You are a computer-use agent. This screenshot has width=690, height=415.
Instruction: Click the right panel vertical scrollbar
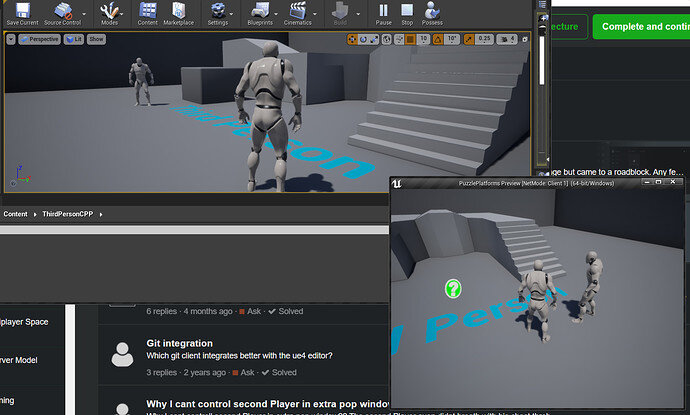click(542, 61)
